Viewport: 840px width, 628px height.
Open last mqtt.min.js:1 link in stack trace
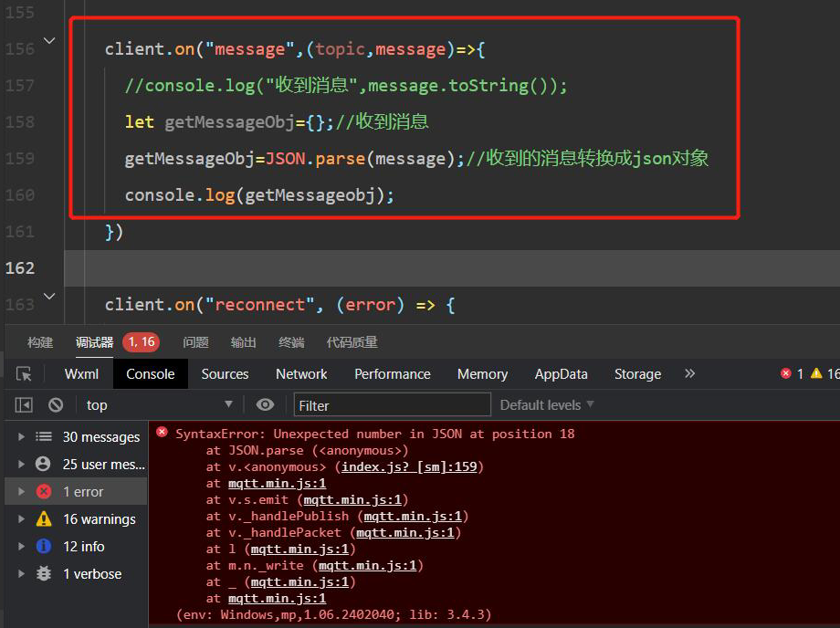tap(277, 599)
